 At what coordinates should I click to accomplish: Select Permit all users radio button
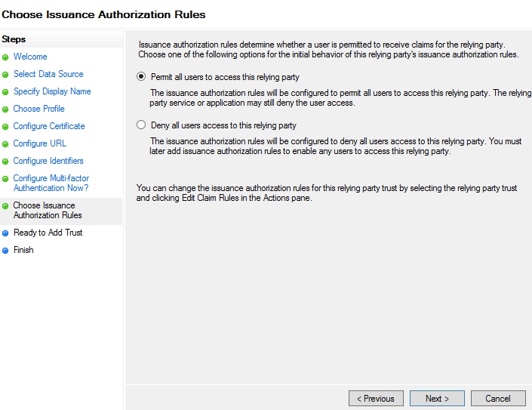click(x=141, y=77)
